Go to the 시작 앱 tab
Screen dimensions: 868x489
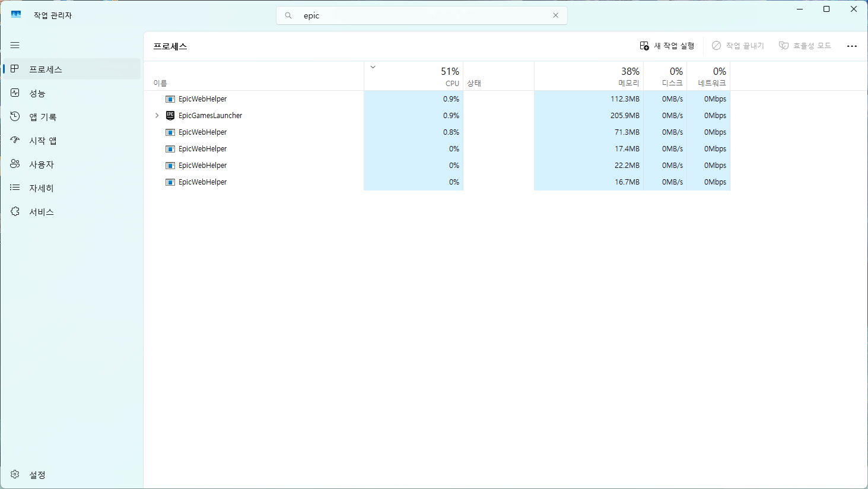coord(72,141)
